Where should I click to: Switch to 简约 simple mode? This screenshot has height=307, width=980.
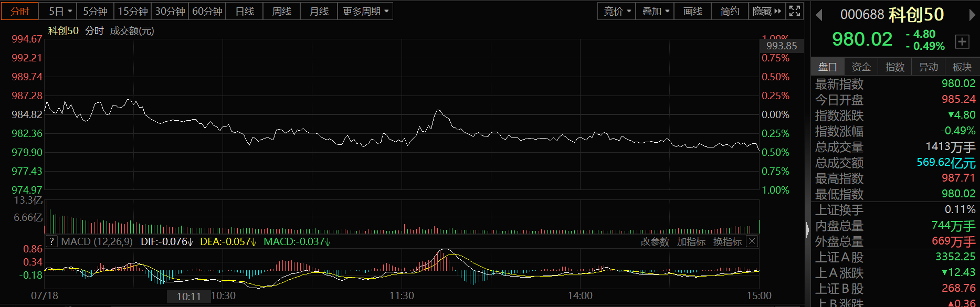point(730,11)
